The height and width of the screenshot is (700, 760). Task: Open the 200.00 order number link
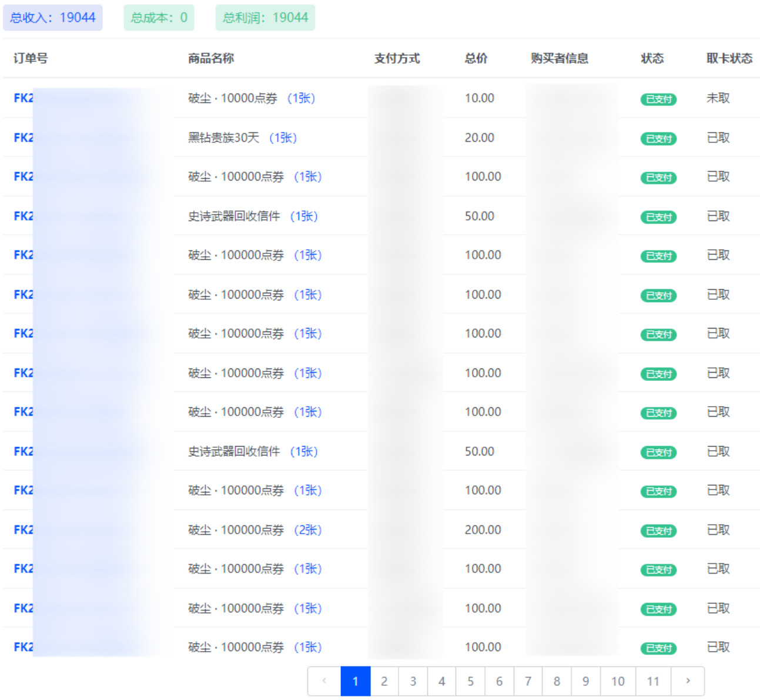pos(24,530)
